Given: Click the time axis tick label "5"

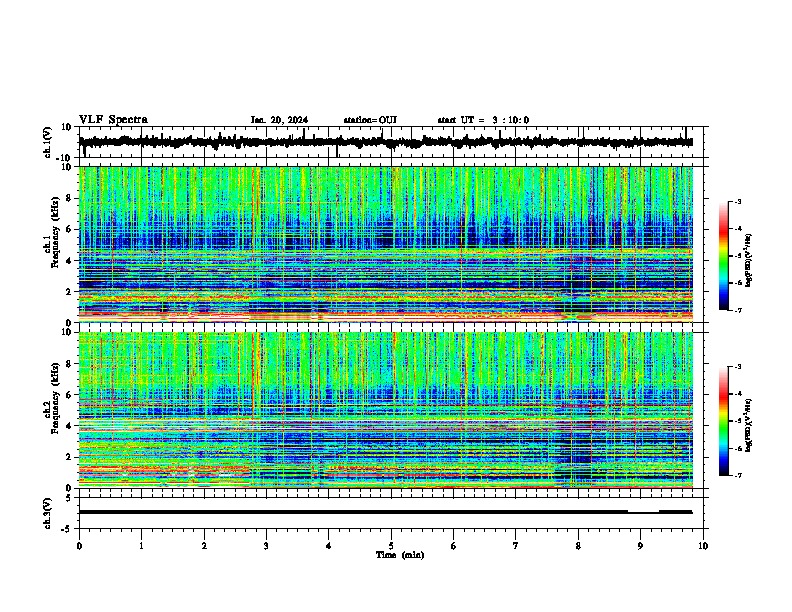Looking at the screenshot, I should click(x=391, y=546).
